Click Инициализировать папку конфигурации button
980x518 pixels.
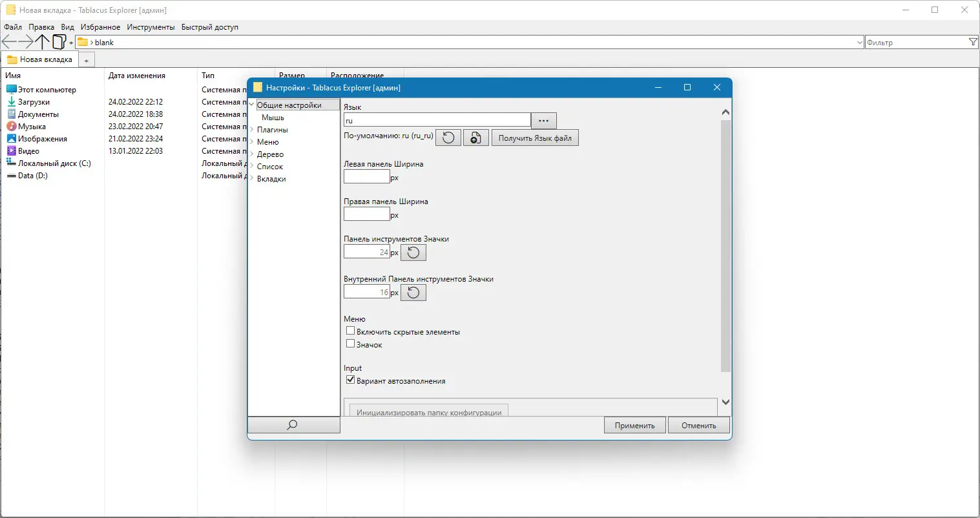(x=429, y=411)
